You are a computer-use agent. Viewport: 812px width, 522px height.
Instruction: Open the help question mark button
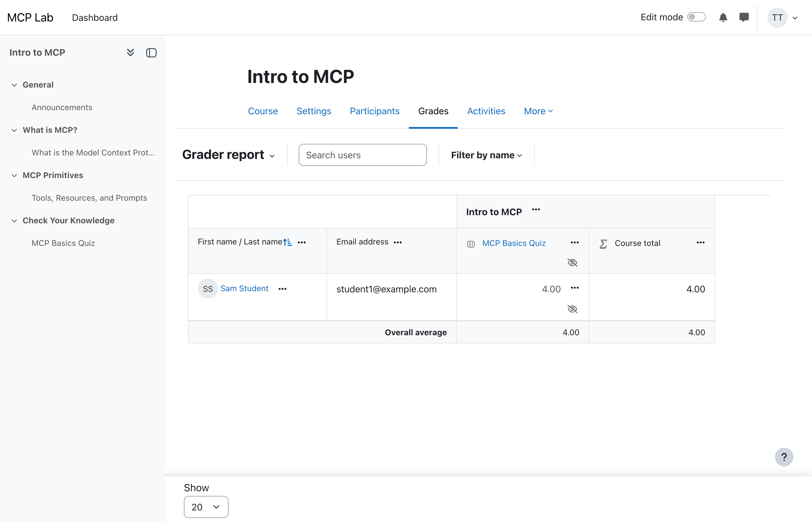[x=784, y=457]
